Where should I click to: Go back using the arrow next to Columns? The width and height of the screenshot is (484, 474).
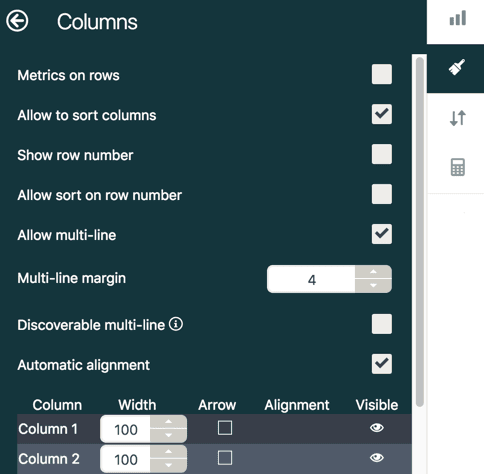click(17, 21)
